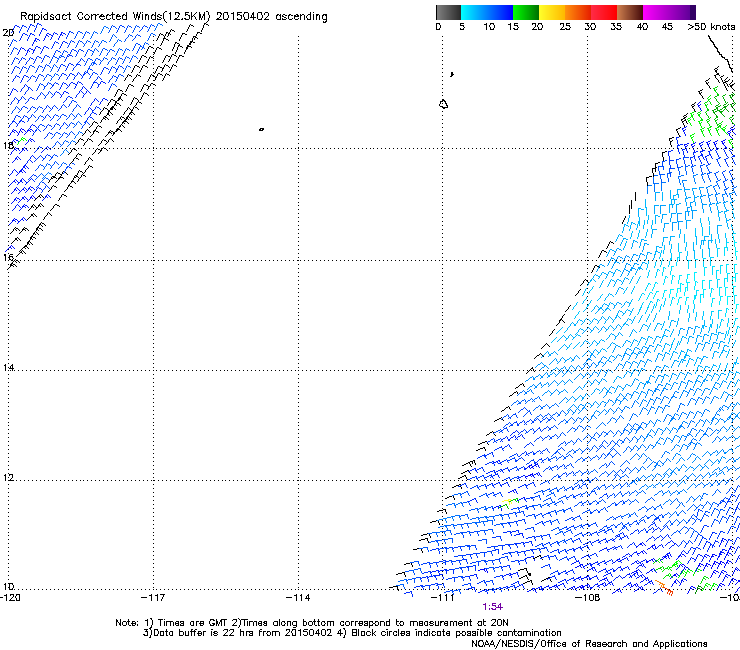Click the orange 25-30 knots legend segment
The height and width of the screenshot is (650, 740).
pyautogui.click(x=578, y=12)
